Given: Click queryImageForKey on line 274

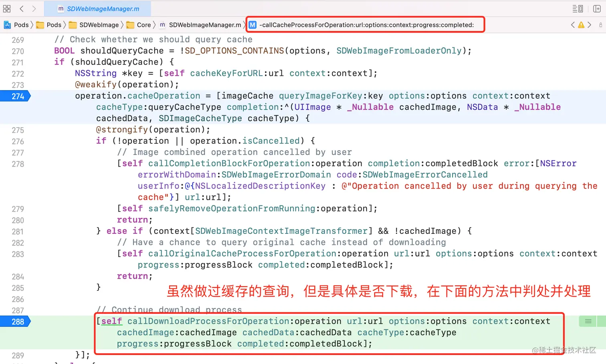Looking at the screenshot, I should click(x=321, y=96).
